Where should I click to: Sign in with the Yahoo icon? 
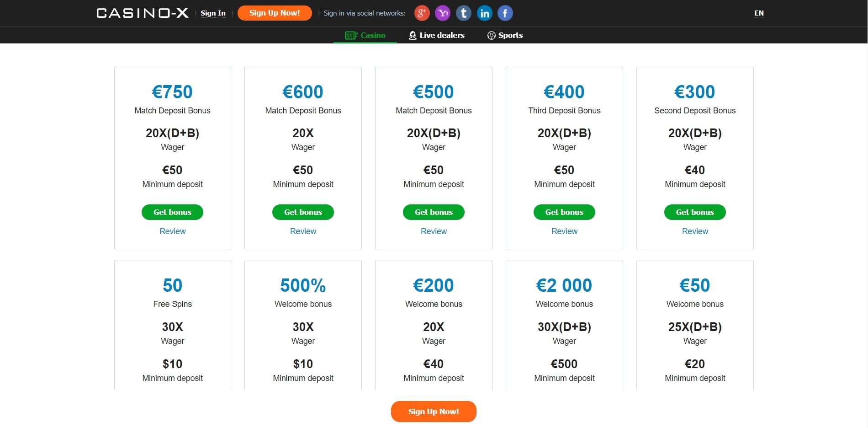[443, 13]
